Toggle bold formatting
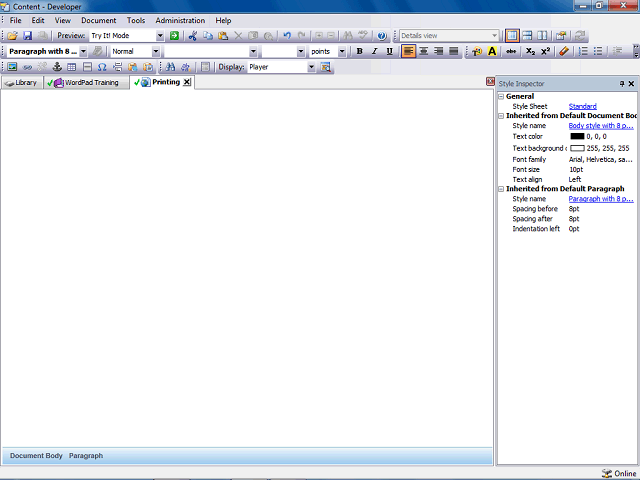 tap(360, 51)
